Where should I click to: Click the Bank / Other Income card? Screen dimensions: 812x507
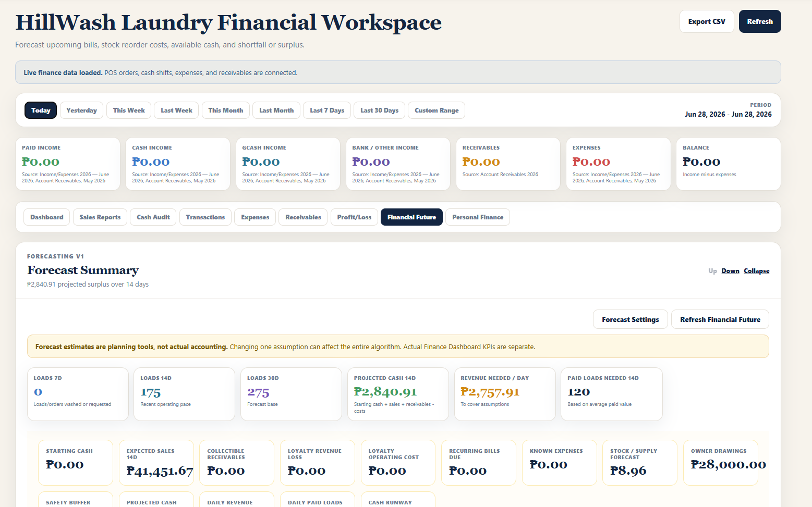point(398,164)
